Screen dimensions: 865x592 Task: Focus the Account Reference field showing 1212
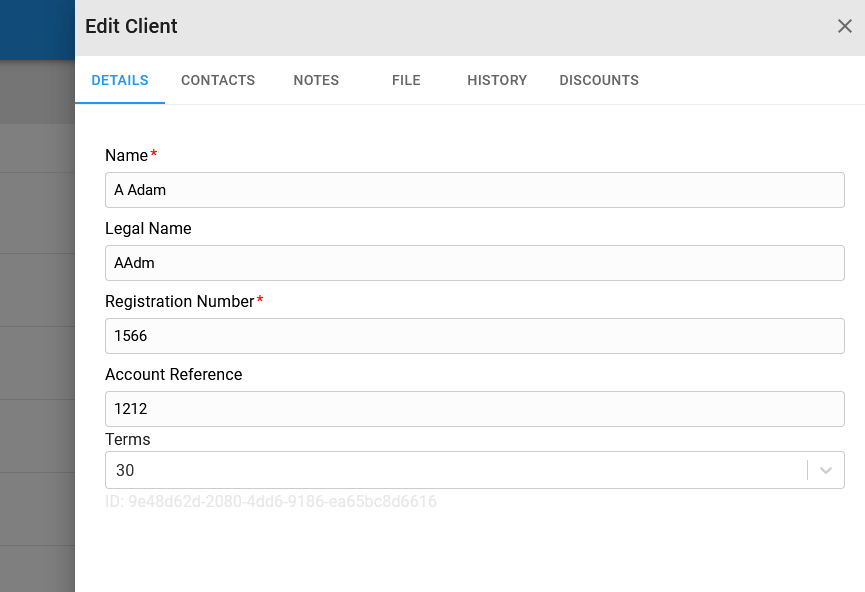(x=474, y=409)
